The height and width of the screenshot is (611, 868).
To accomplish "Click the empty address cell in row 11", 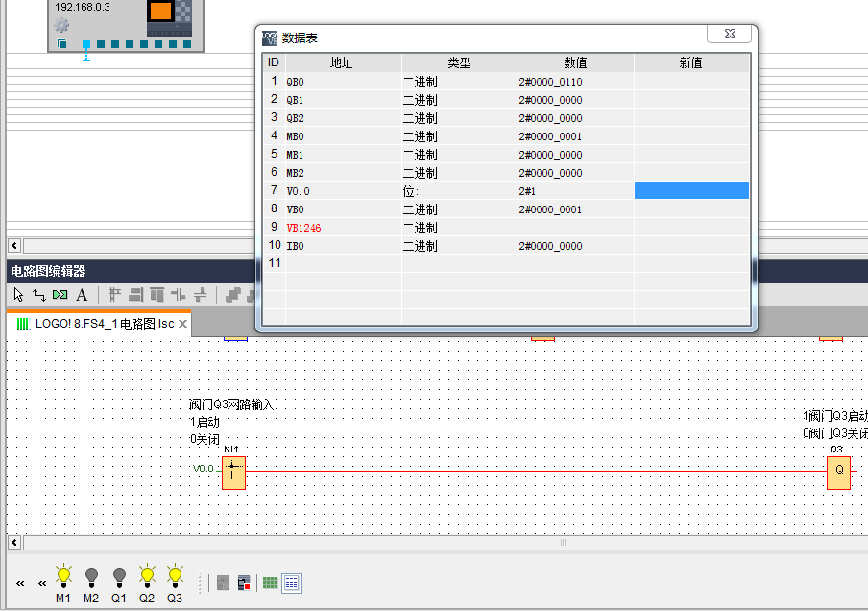I will tap(343, 263).
